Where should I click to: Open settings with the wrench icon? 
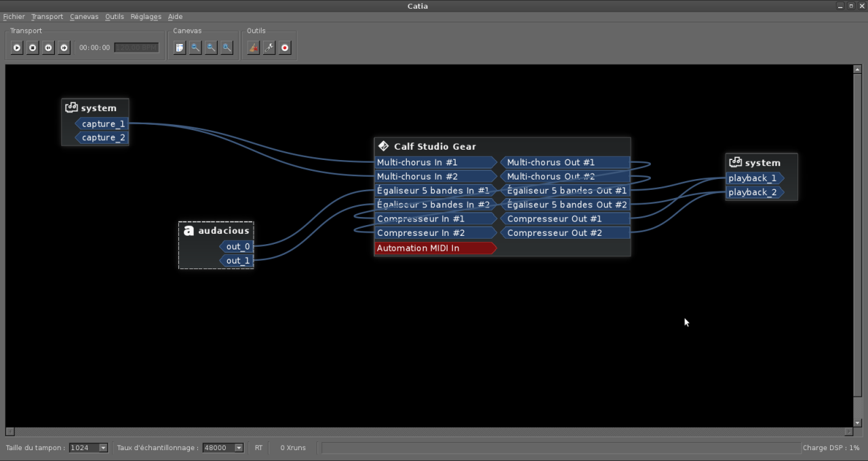pyautogui.click(x=269, y=47)
